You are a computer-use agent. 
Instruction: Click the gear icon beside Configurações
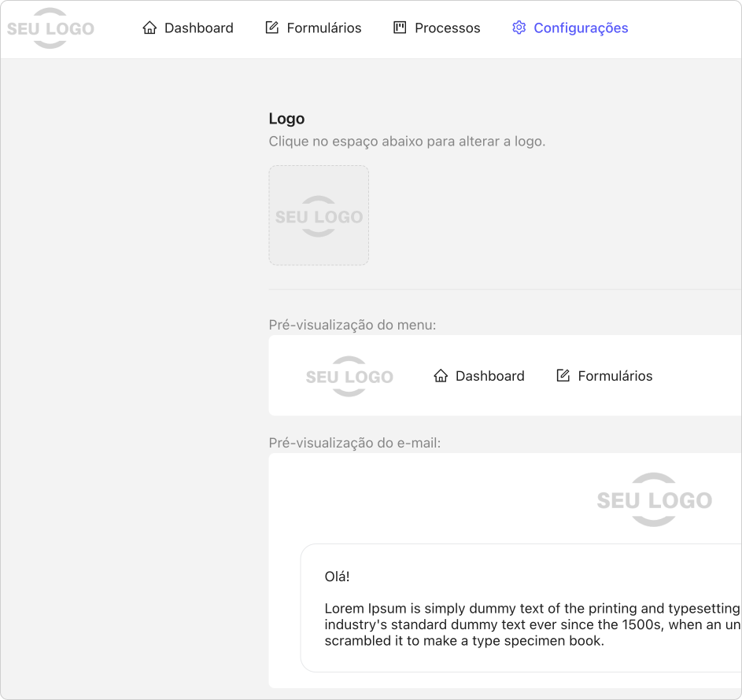point(519,28)
